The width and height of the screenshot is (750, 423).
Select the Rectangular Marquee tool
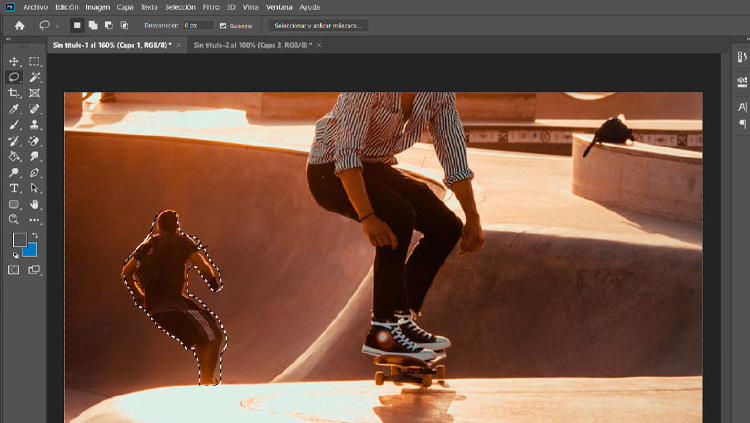tap(34, 61)
